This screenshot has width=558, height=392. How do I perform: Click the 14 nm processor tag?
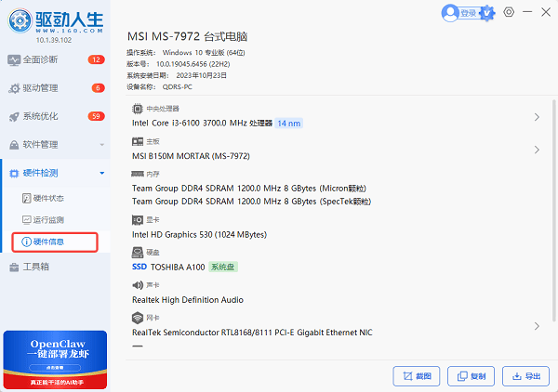[289, 123]
